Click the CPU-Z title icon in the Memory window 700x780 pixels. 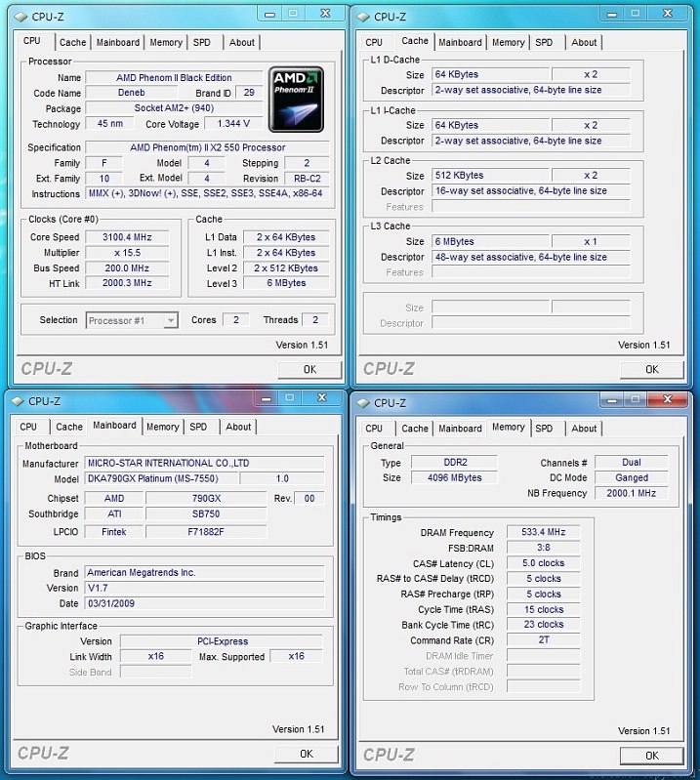(363, 403)
